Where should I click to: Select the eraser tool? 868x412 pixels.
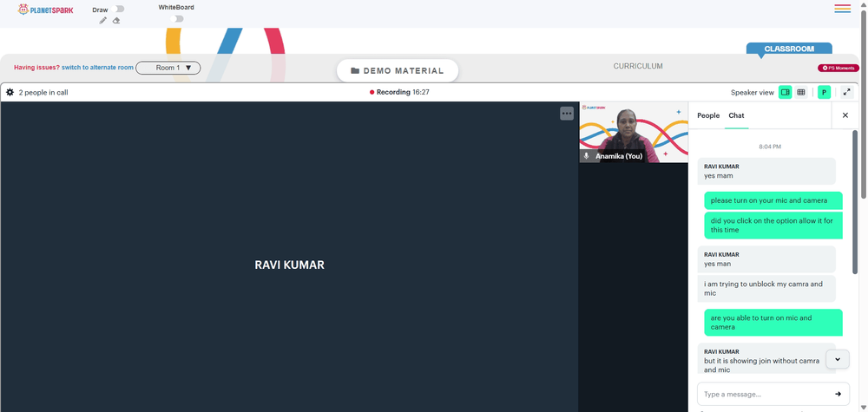116,21
